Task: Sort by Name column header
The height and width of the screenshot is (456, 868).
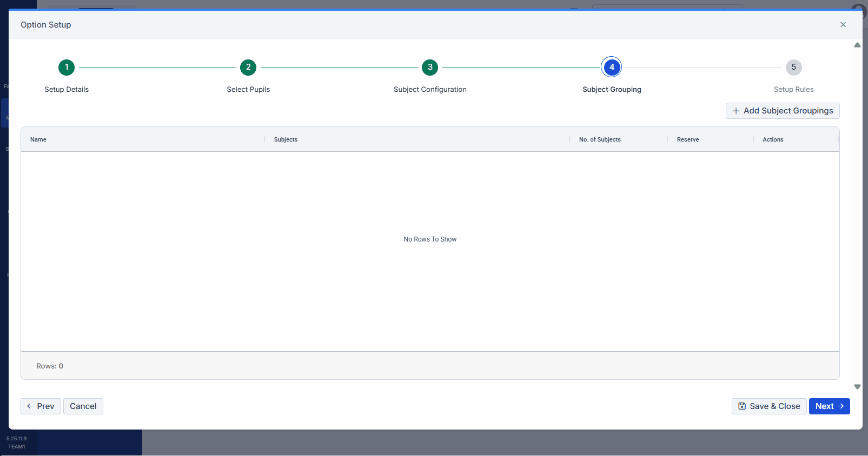Action: point(38,139)
